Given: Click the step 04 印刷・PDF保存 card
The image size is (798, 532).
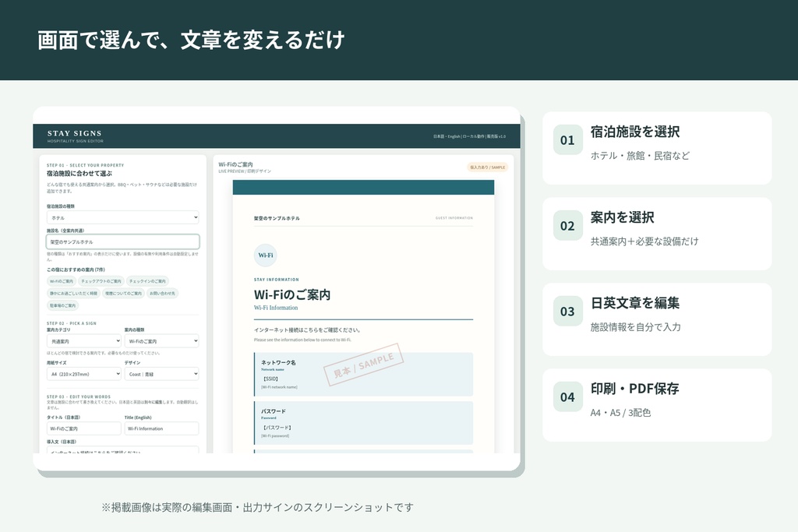Looking at the screenshot, I should coord(657,405).
